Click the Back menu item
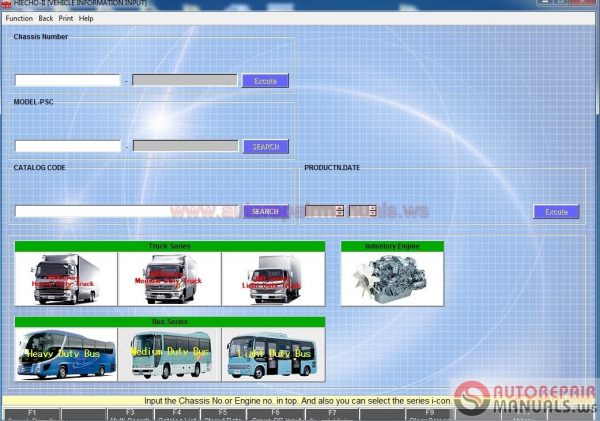 click(x=46, y=18)
